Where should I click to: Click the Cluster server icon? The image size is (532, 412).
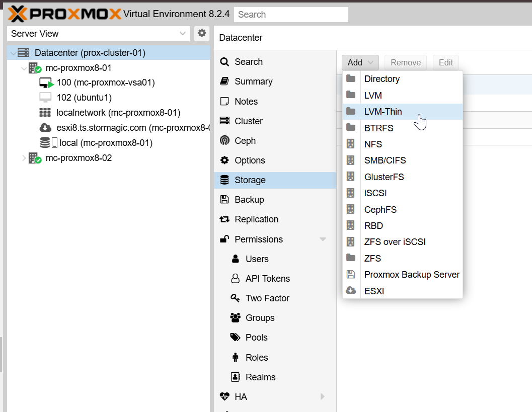tap(224, 121)
